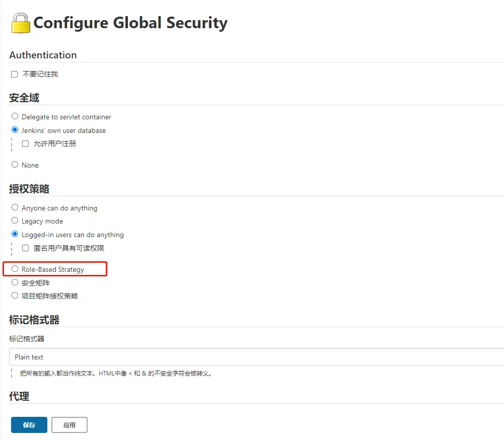
Task: Click the 保存 save button
Action: [29, 425]
